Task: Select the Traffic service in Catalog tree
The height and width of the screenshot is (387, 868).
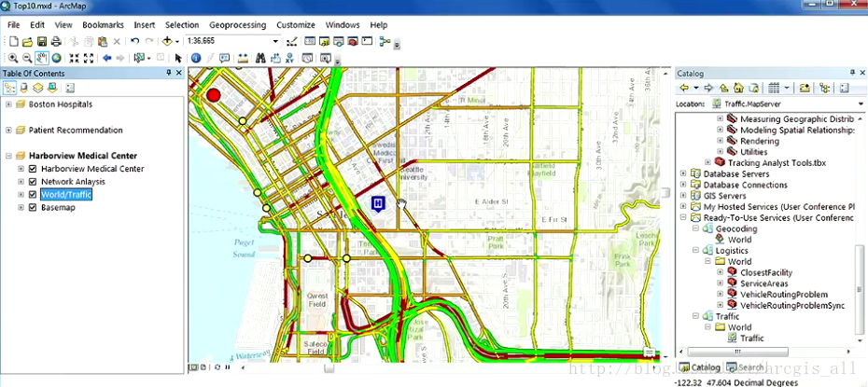Action: 750,339
